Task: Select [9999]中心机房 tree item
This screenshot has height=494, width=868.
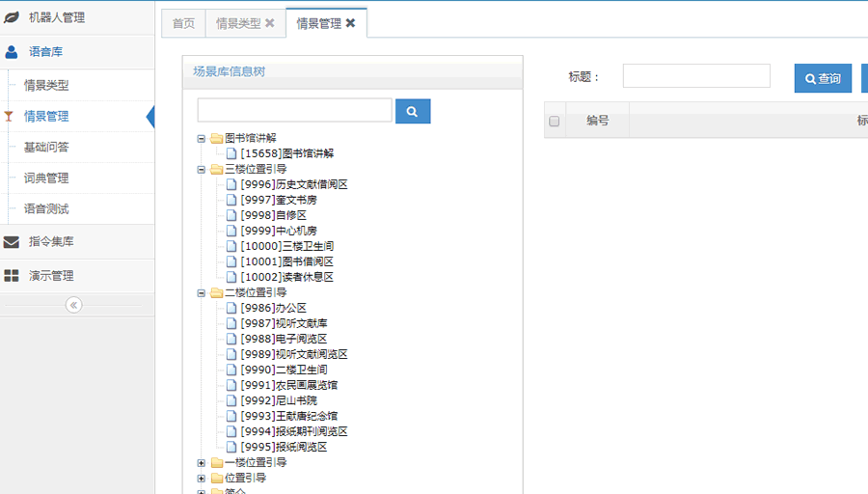Action: [278, 232]
